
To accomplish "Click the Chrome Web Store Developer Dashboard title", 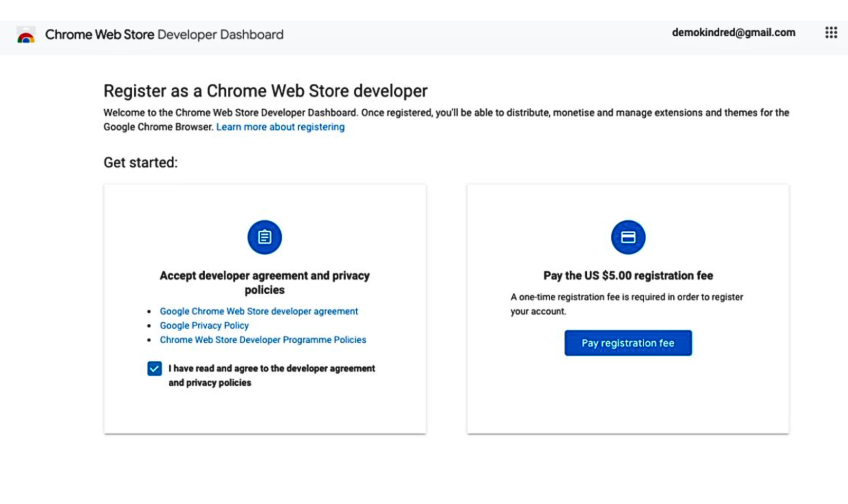I will coord(164,34).
